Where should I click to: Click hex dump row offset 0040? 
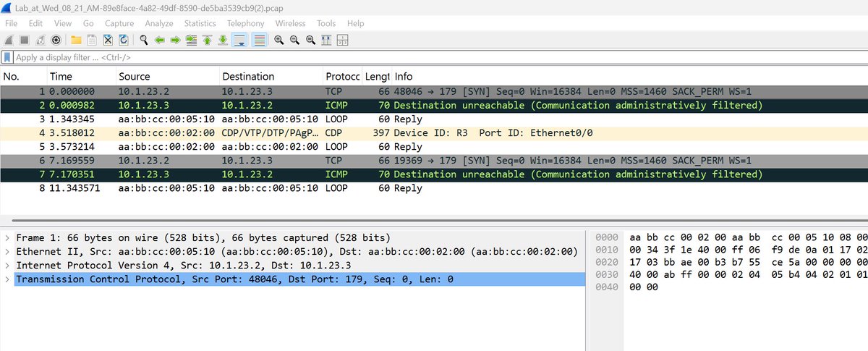click(731, 287)
